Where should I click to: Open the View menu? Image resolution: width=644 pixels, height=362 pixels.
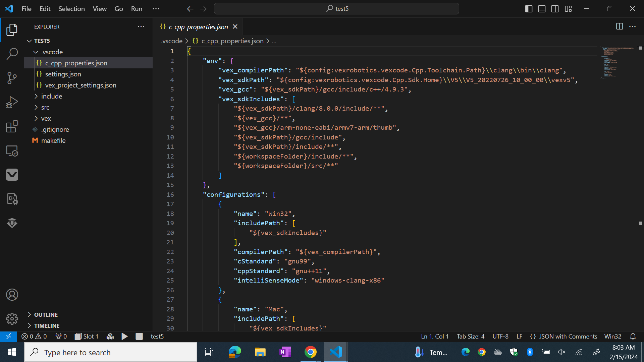100,9
